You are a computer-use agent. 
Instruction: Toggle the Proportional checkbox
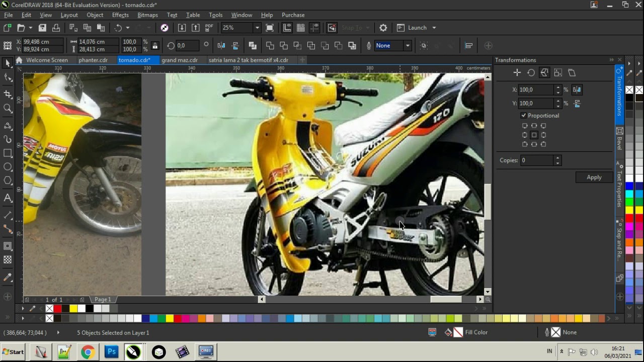coord(524,116)
